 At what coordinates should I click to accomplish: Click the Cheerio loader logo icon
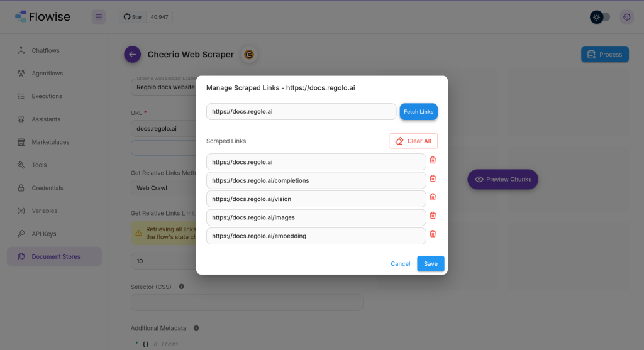(x=249, y=54)
